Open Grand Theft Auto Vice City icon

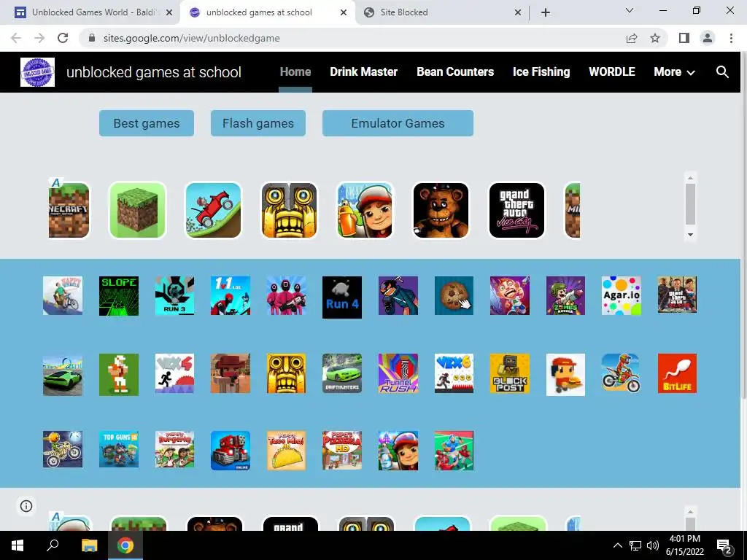517,210
